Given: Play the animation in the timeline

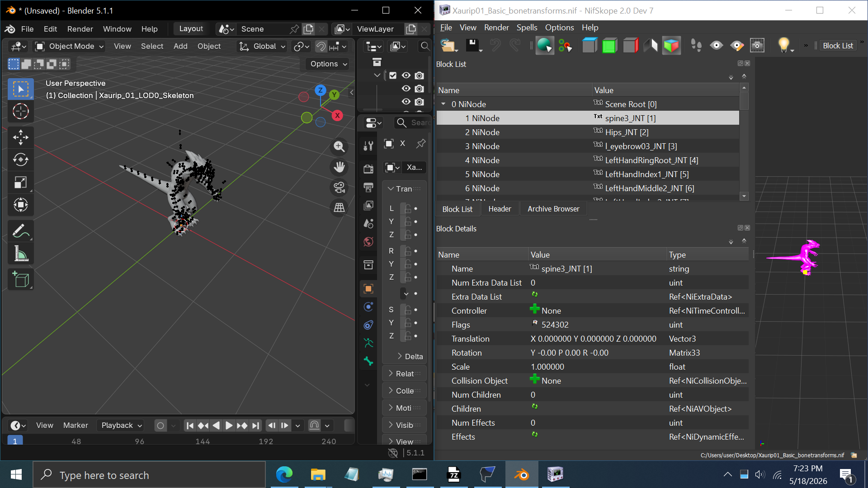Looking at the screenshot, I should point(229,425).
